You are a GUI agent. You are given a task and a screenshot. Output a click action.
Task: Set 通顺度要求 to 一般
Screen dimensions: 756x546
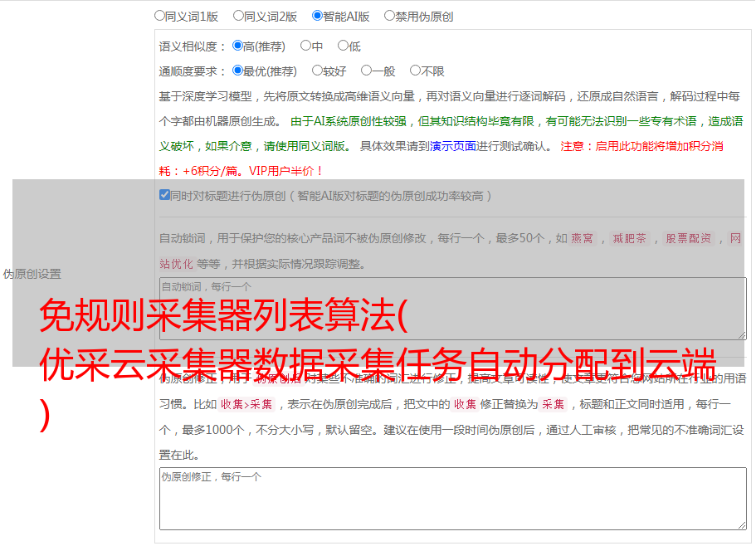point(367,71)
